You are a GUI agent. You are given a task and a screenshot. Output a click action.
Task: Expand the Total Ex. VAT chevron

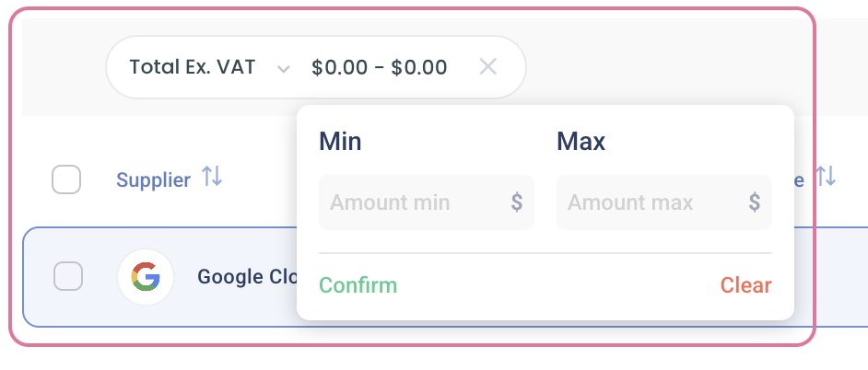pyautogui.click(x=284, y=69)
